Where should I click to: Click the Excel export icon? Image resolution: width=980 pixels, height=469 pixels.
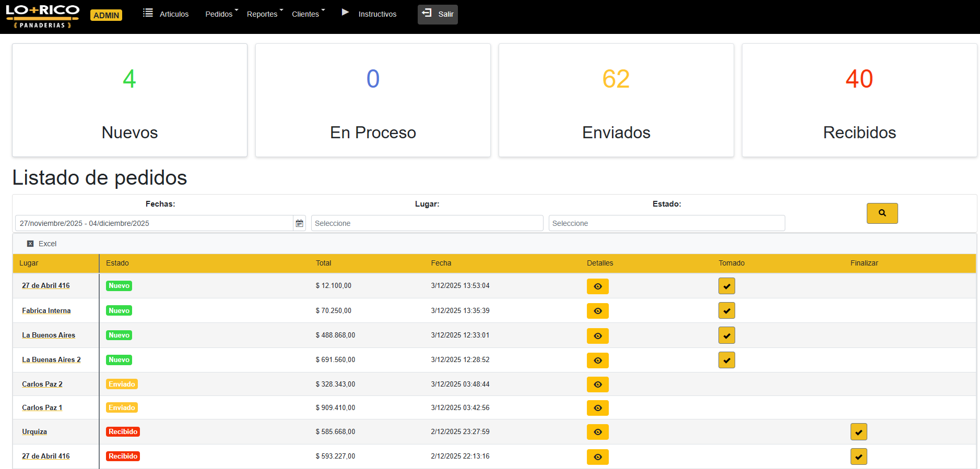[x=30, y=244]
